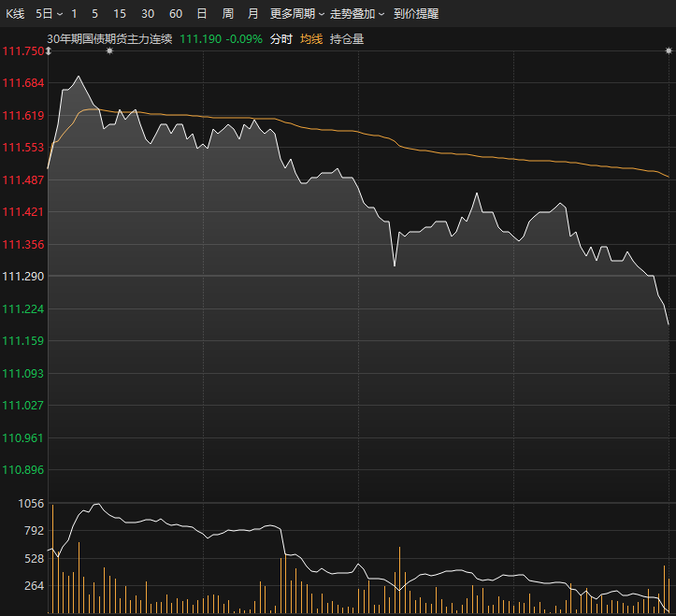Click the 到价提醒 price alert button

(415, 14)
